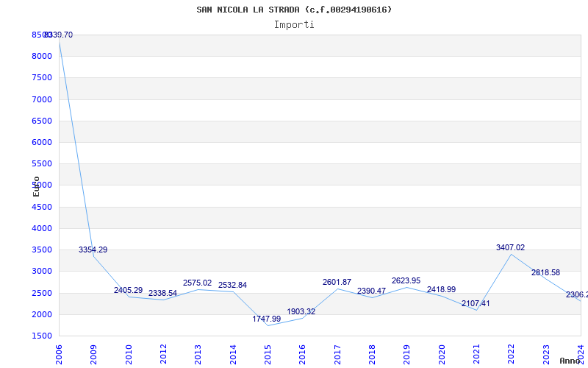
Task: Click the 1500 y-axis tick label
Action: click(42, 336)
